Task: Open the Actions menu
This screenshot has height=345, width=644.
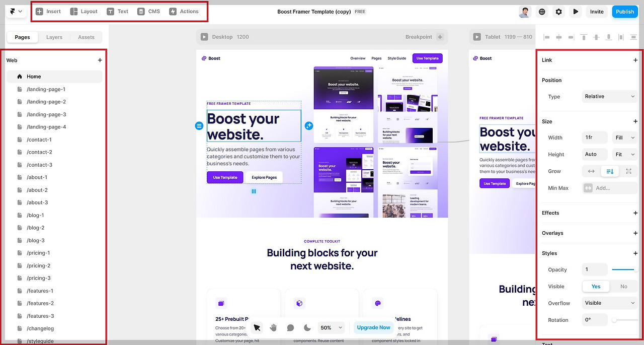Action: 184,11
